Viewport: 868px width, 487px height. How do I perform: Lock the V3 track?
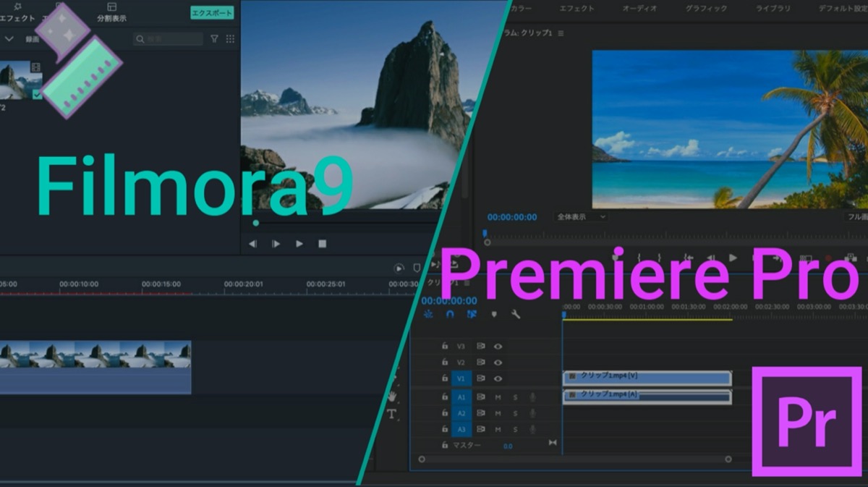point(445,347)
